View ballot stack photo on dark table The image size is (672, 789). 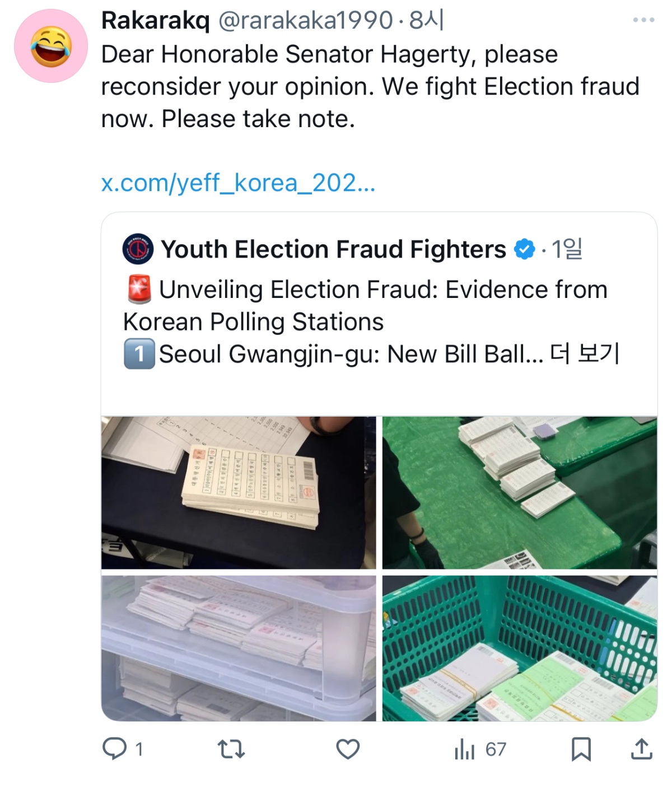(239, 493)
